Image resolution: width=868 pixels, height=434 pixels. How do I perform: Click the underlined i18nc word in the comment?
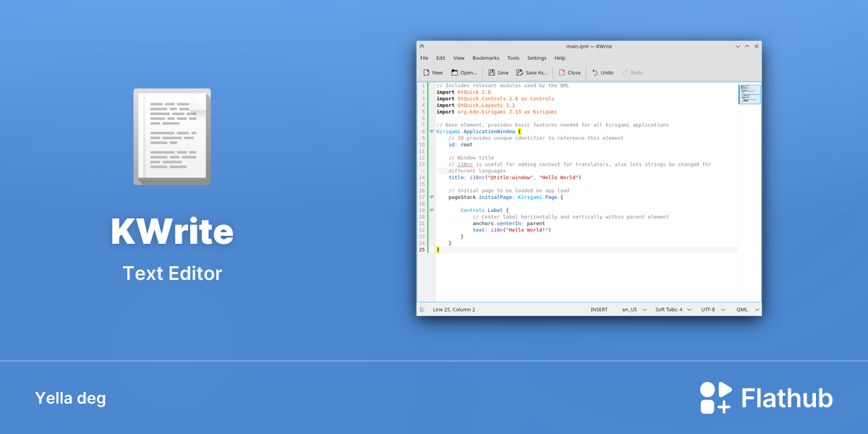click(x=464, y=164)
